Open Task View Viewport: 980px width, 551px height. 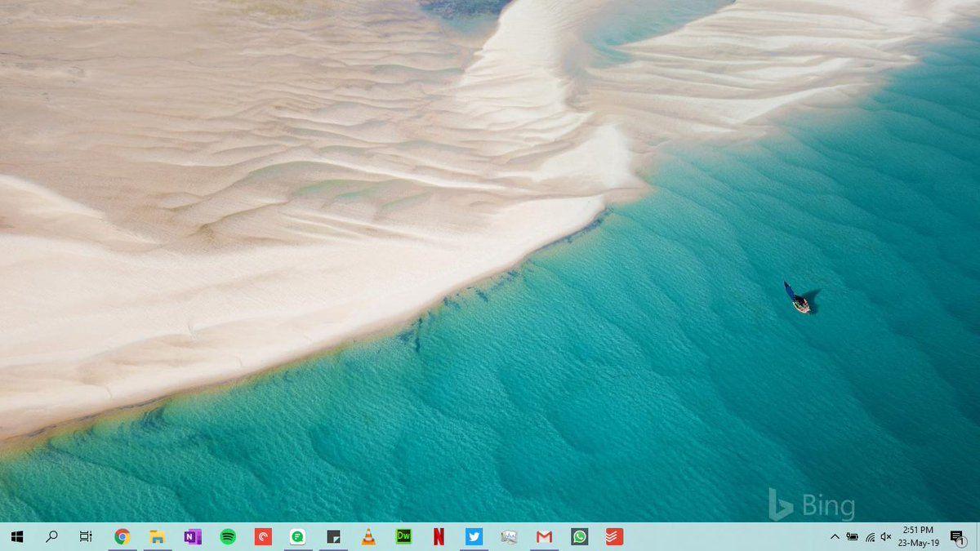85,537
